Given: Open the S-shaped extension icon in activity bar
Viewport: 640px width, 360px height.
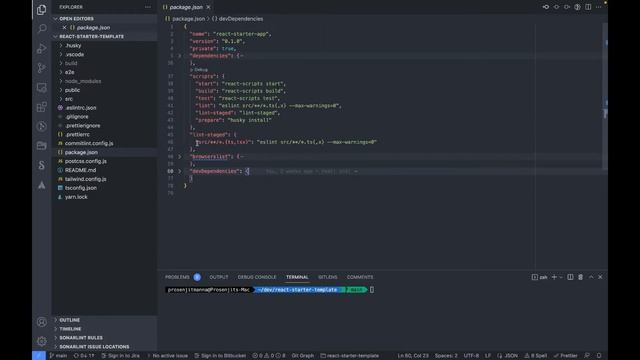Looking at the screenshot, I should coord(42,165).
